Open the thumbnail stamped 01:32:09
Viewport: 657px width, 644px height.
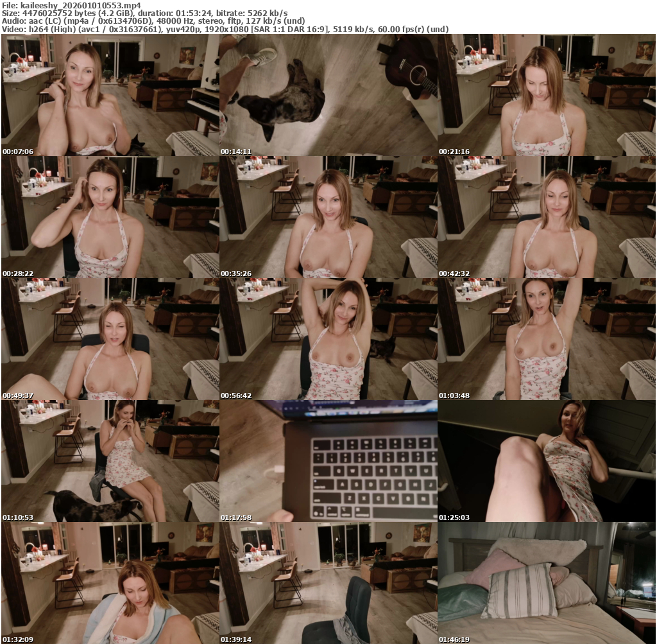(110, 583)
